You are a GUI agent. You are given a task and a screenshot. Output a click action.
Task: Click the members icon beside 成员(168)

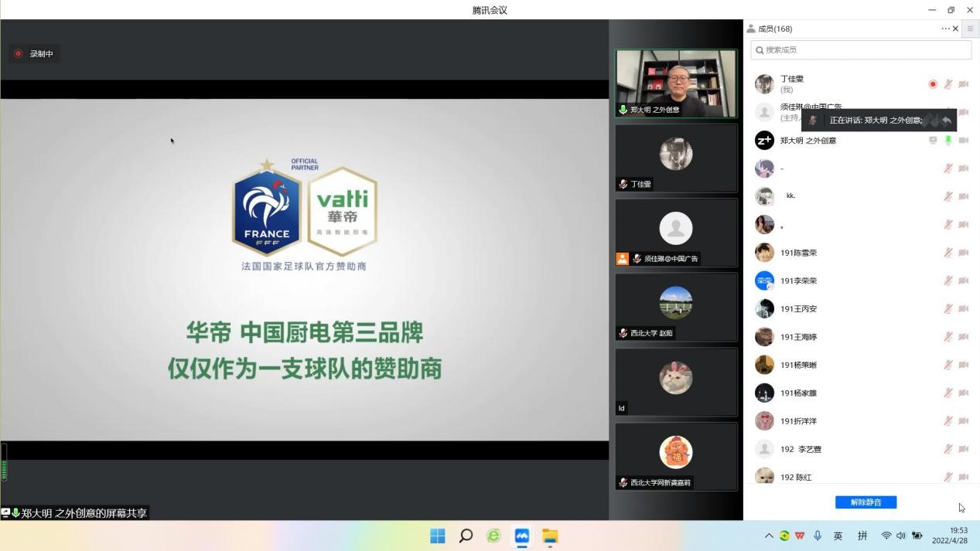click(x=751, y=29)
